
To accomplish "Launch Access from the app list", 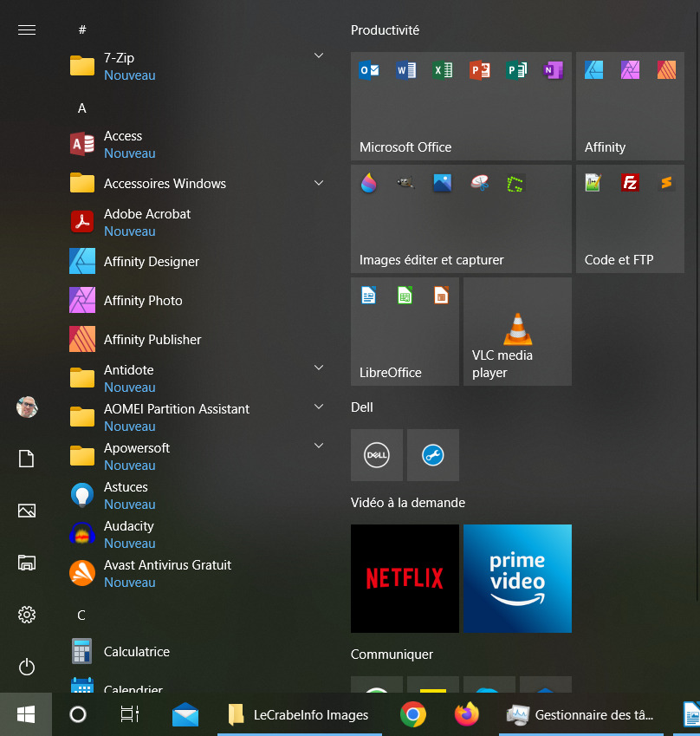I will [x=197, y=144].
